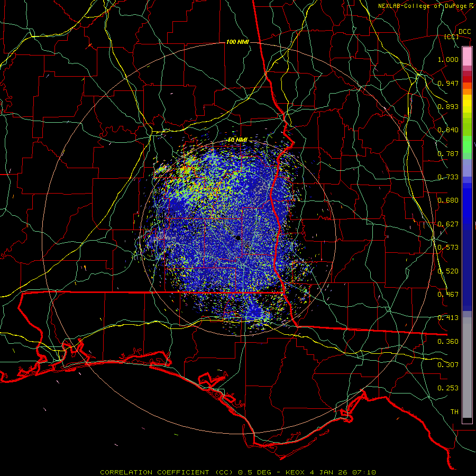Click the TH threshold label
This screenshot has height=476, width=476.
pyautogui.click(x=454, y=412)
